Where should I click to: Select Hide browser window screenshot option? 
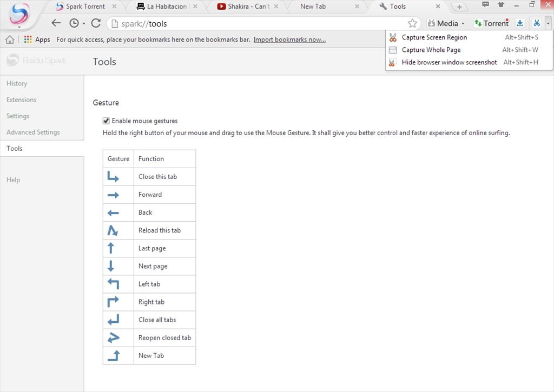pos(449,62)
